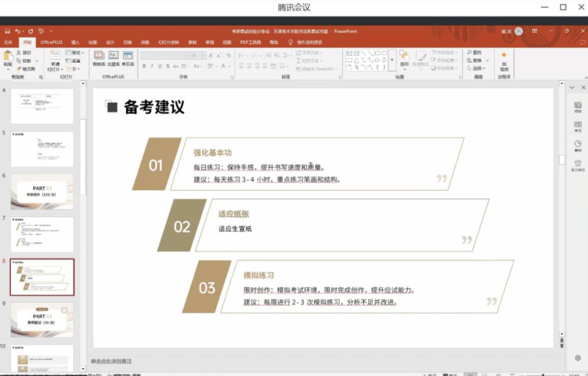This screenshot has width=588, height=376.
Task: Expand the 版式 layout dropdown
Action: 75,53
